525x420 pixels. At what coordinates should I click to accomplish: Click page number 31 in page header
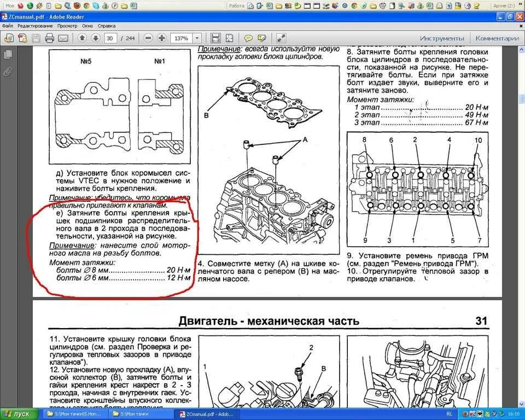[481, 321]
